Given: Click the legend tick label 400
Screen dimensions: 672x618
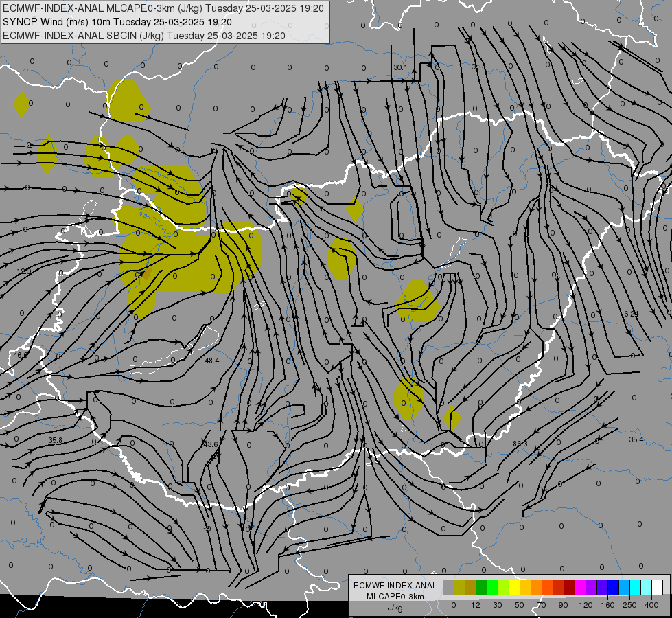Looking at the screenshot, I should point(651,605).
